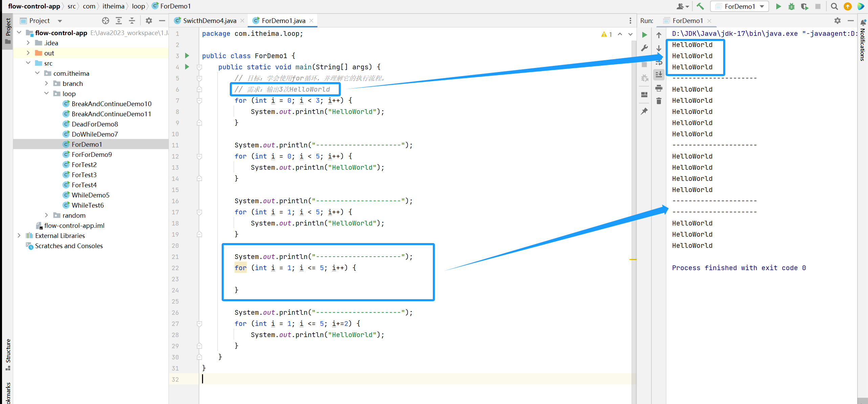Start debugging ForDemo1 with bug icon

792,6
